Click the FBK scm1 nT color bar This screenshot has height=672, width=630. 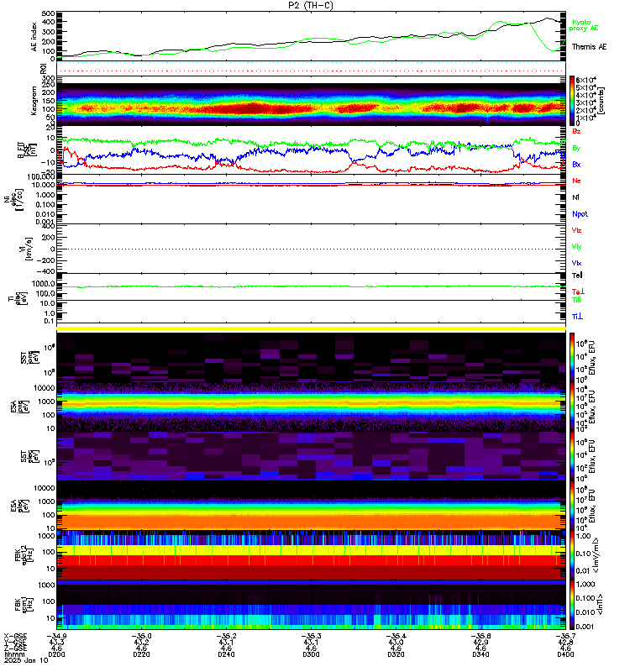click(572, 605)
